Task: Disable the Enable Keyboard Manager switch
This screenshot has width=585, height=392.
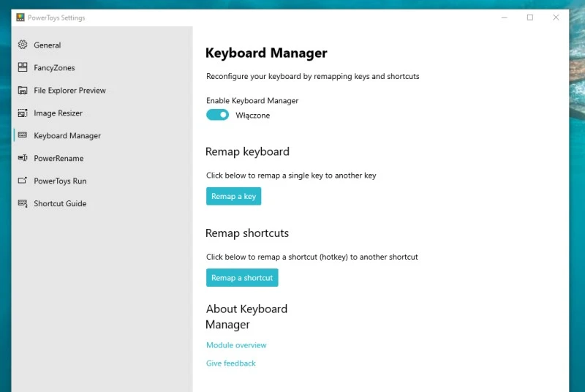Action: coord(217,115)
